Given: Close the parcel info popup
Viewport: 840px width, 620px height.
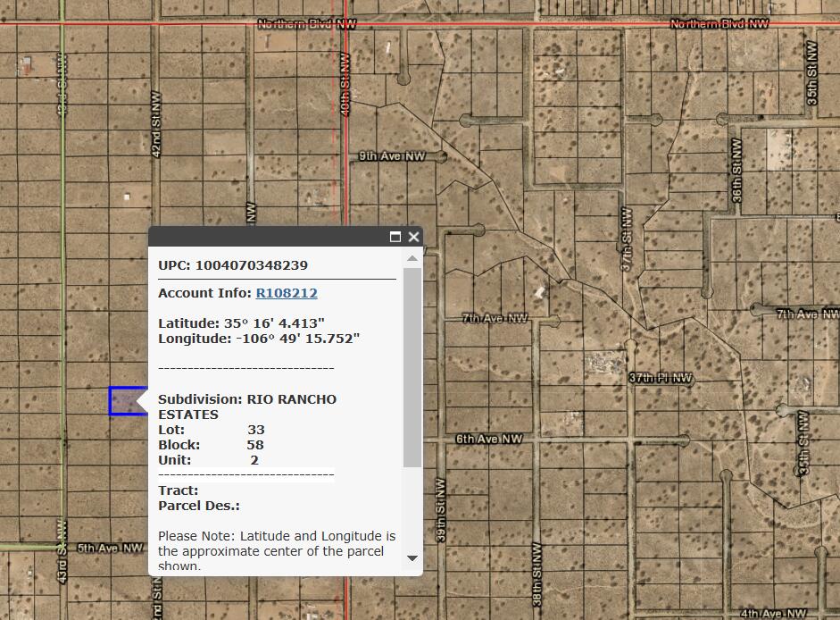Looking at the screenshot, I should 413,237.
